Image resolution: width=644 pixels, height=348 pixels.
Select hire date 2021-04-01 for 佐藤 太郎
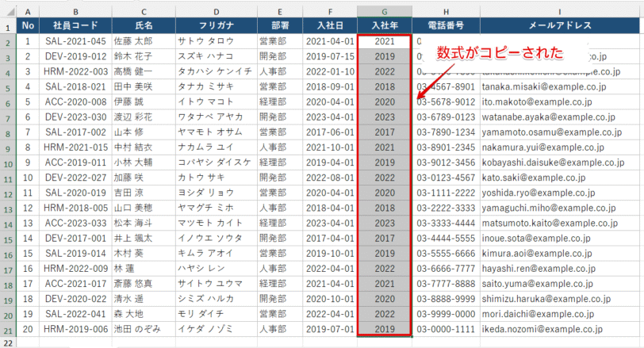330,41
